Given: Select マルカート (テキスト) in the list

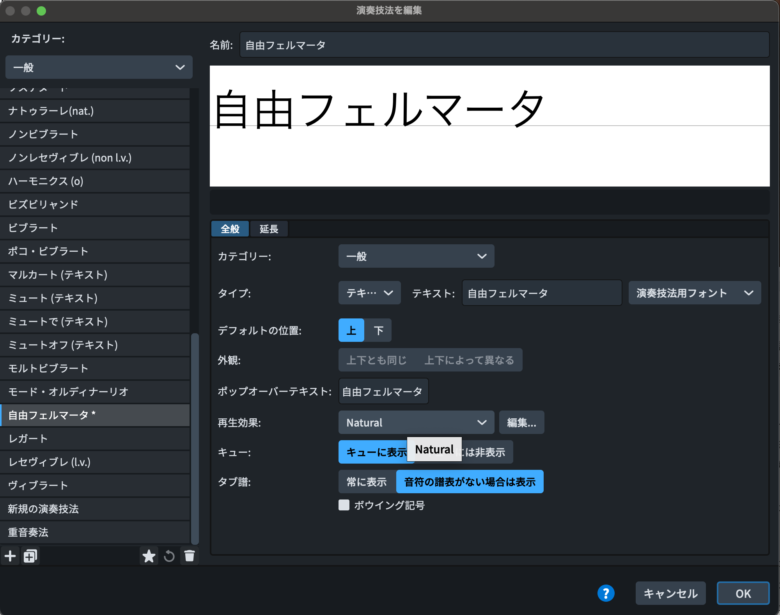Looking at the screenshot, I should (95, 275).
